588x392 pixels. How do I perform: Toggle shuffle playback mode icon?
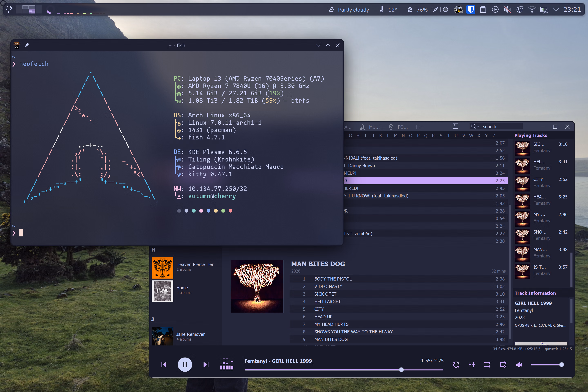(x=487, y=365)
